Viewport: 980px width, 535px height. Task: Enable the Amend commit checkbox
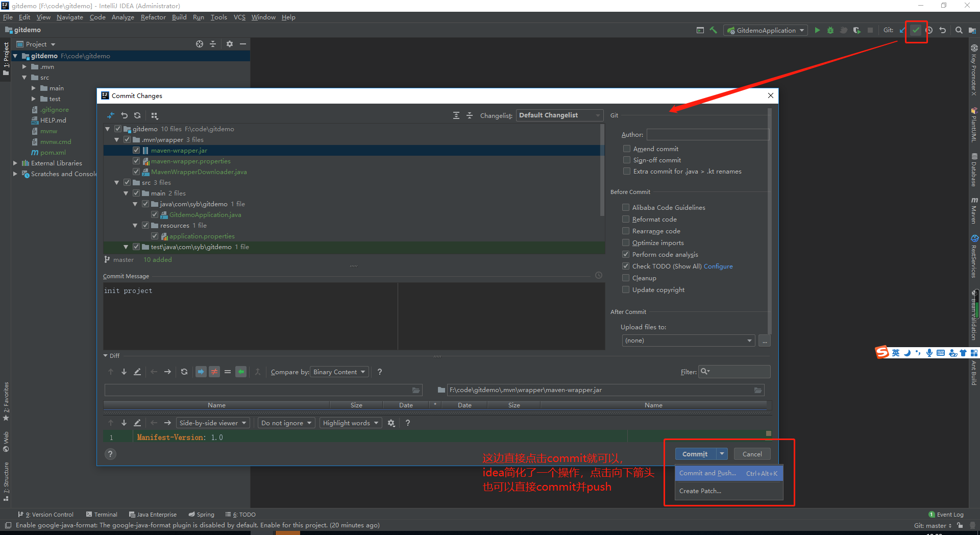(x=627, y=149)
